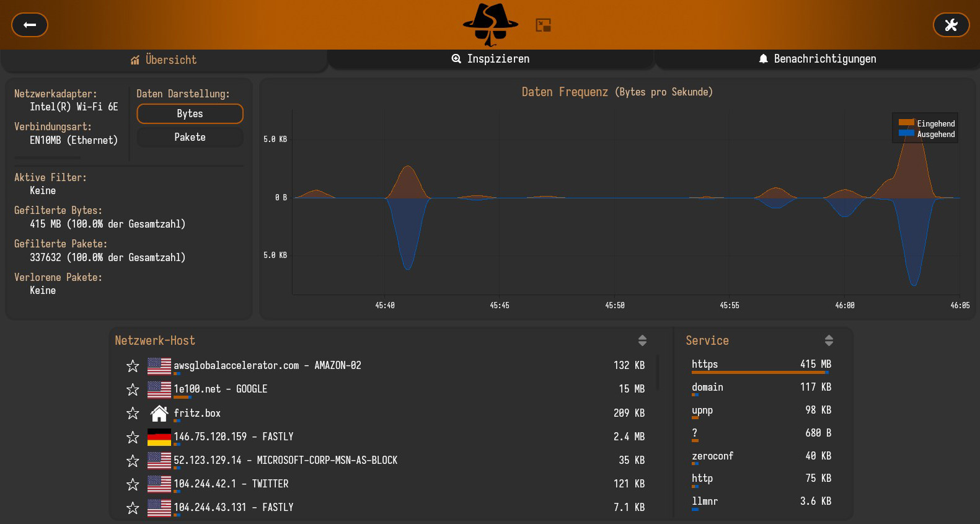
Task: Select the 1e100.net - GOOGLE host row
Action: click(x=384, y=389)
